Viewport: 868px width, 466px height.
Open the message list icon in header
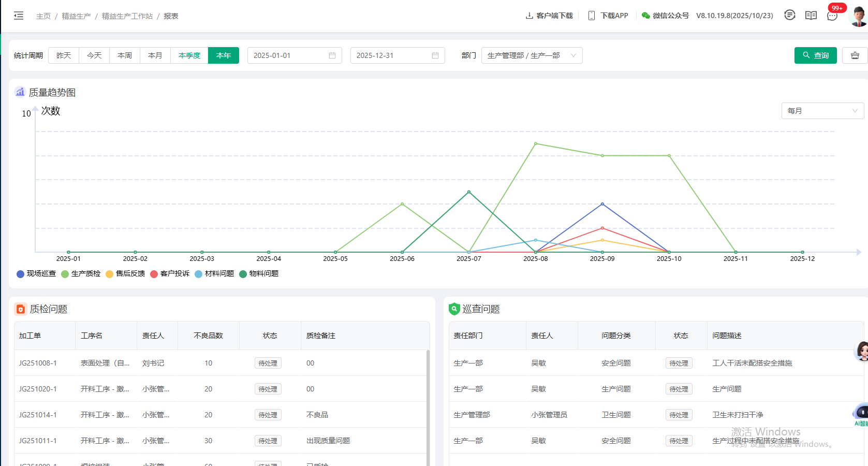789,15
